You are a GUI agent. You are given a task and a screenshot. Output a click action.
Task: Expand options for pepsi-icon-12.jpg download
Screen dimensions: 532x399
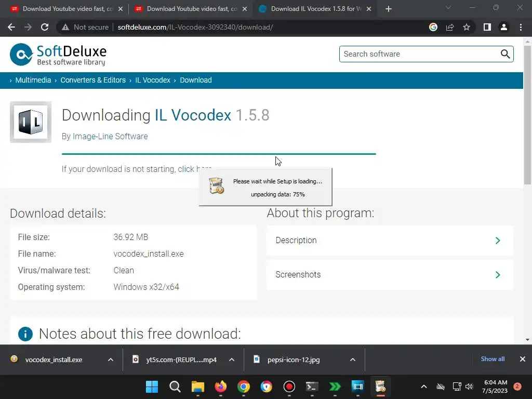click(353, 360)
